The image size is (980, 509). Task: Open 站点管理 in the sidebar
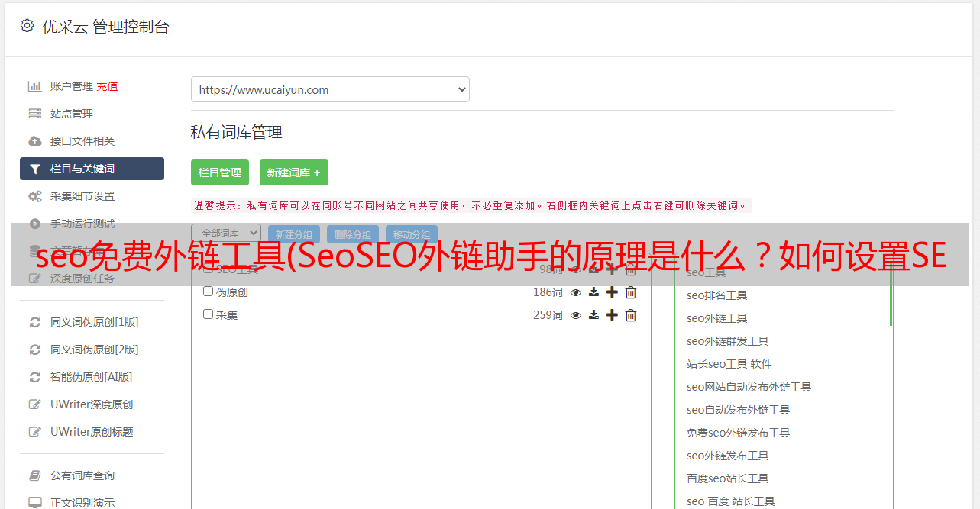[x=72, y=114]
